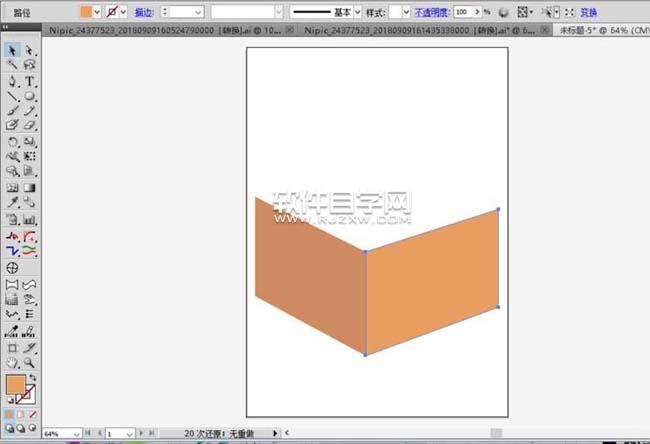The height and width of the screenshot is (444, 650).
Task: Select the Ellipse shape tool
Action: 30,96
